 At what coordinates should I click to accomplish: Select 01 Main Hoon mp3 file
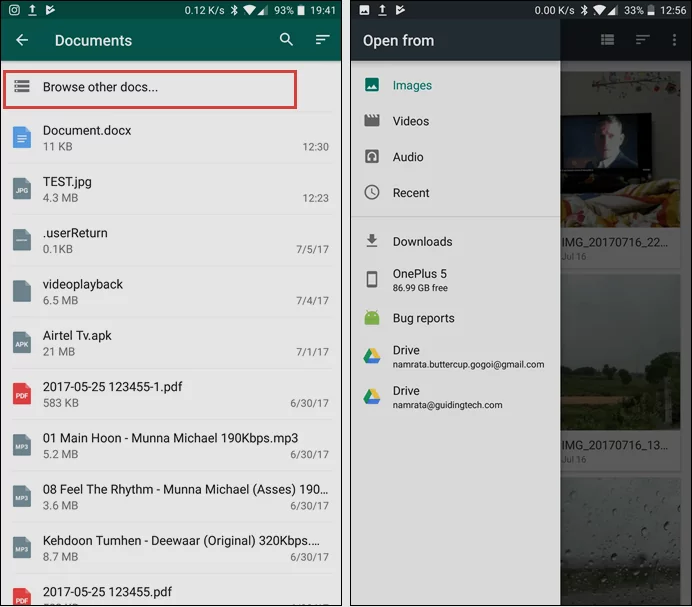[x=171, y=445]
